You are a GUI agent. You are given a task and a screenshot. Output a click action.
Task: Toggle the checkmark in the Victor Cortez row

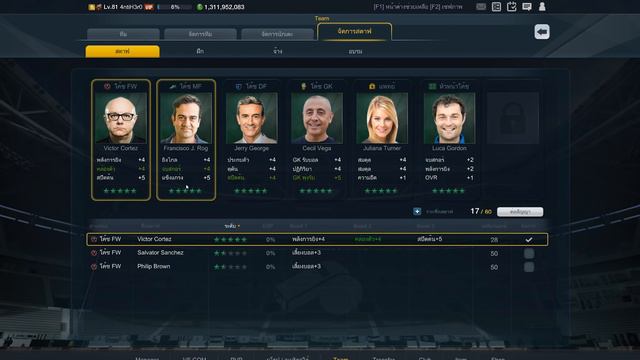coord(529,240)
